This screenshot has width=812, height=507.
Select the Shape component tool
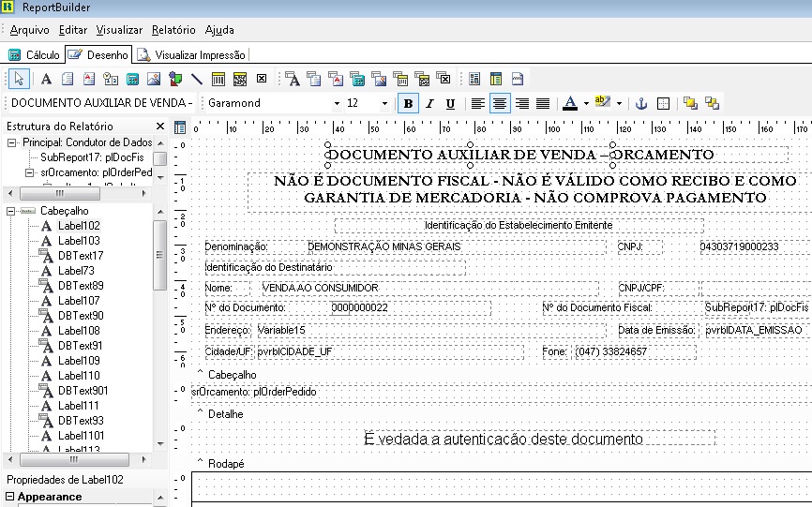tap(175, 79)
